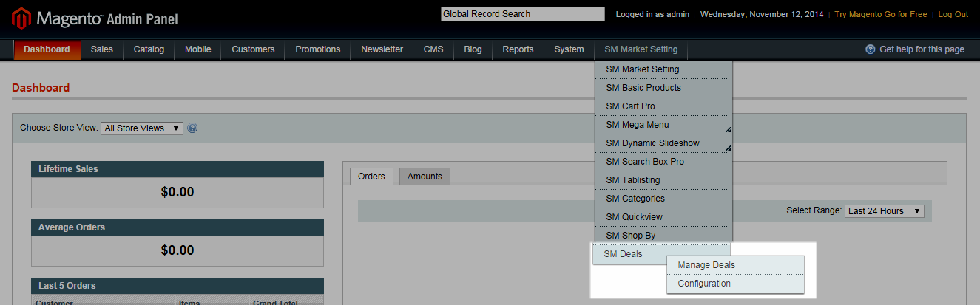
Task: Open the Reports menu
Action: click(518, 49)
